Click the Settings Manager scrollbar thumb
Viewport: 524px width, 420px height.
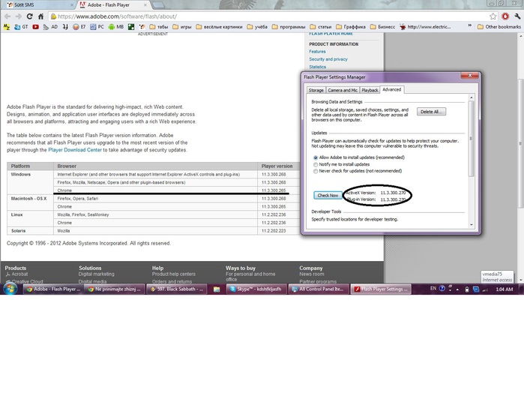(471, 139)
